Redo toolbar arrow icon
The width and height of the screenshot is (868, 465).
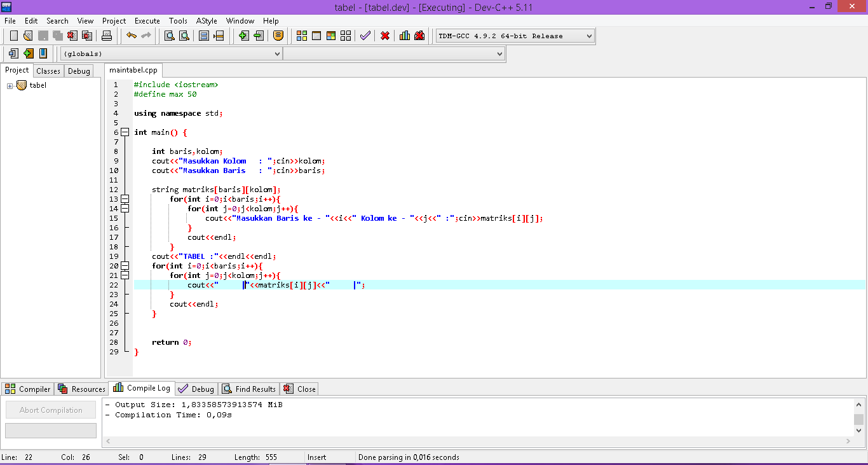(146, 36)
